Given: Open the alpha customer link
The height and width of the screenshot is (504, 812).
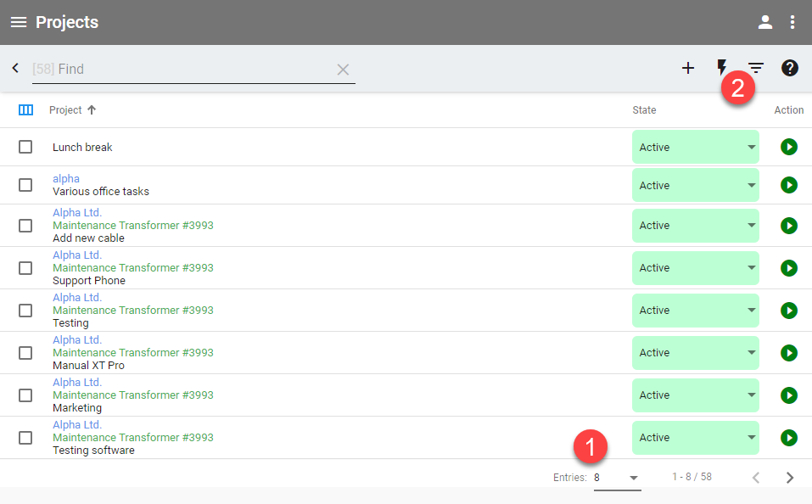Looking at the screenshot, I should click(x=66, y=178).
